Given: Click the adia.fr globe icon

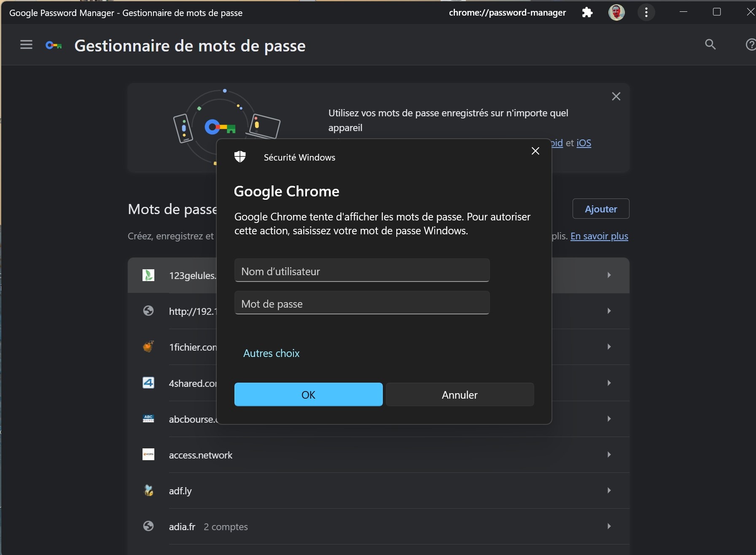Looking at the screenshot, I should point(148,526).
